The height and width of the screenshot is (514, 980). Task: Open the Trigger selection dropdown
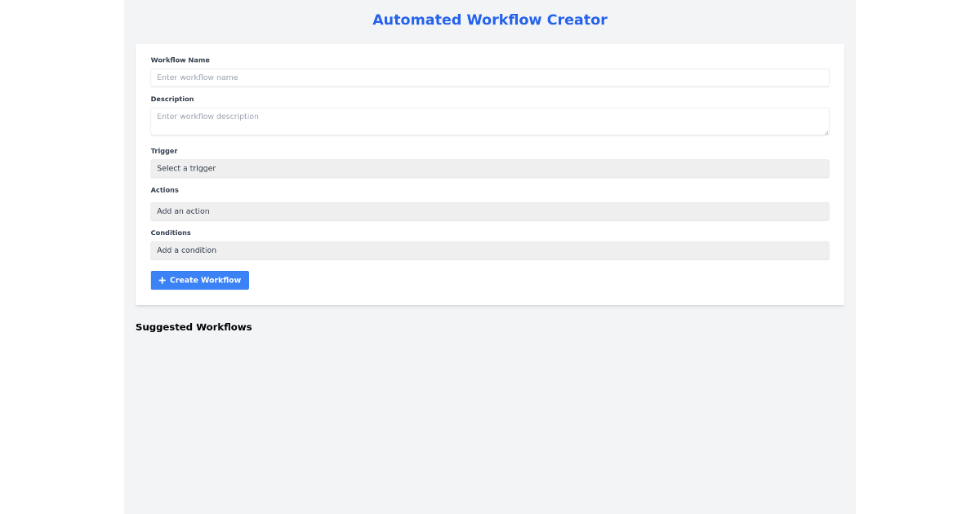point(490,168)
